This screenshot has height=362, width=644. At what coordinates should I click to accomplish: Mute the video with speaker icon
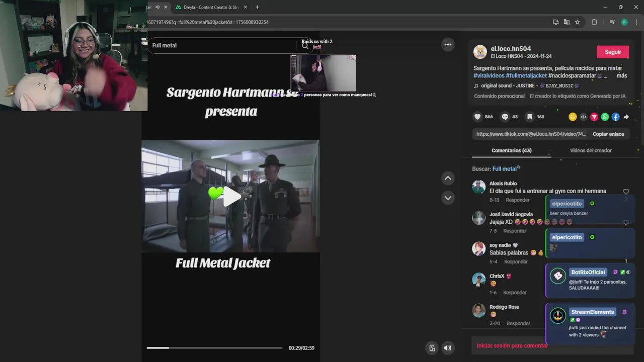pyautogui.click(x=447, y=348)
